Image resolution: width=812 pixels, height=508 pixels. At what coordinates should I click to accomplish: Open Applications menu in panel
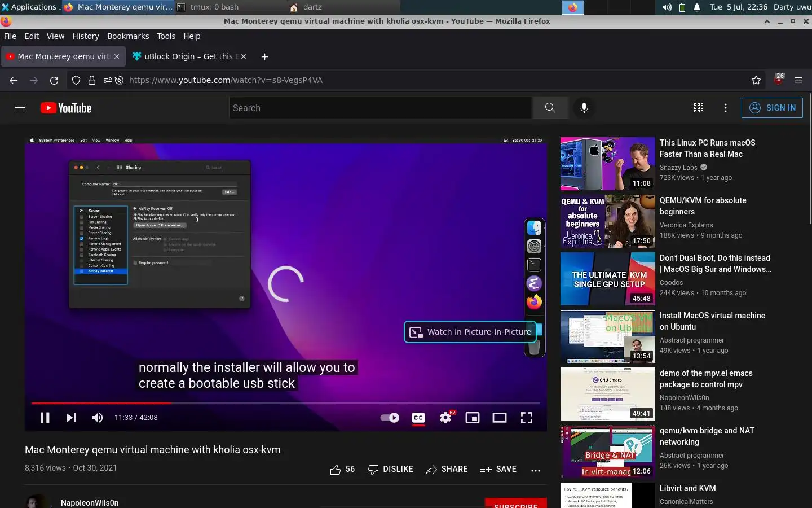[x=30, y=7]
